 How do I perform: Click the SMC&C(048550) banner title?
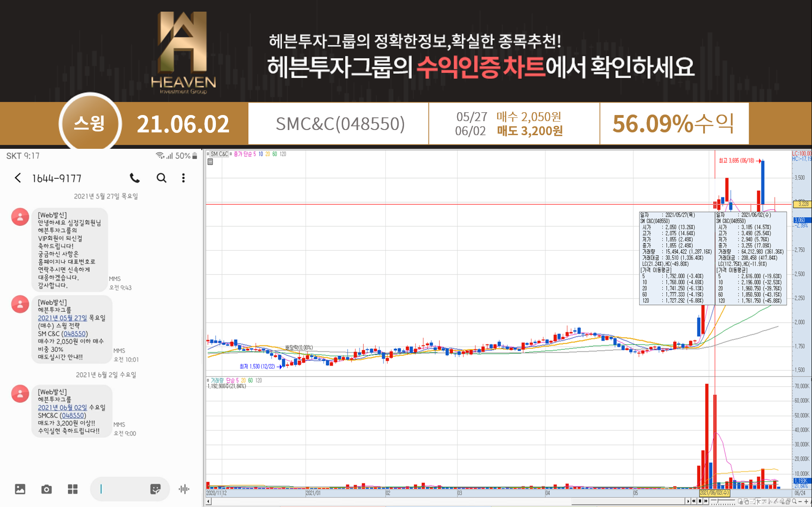tap(340, 124)
